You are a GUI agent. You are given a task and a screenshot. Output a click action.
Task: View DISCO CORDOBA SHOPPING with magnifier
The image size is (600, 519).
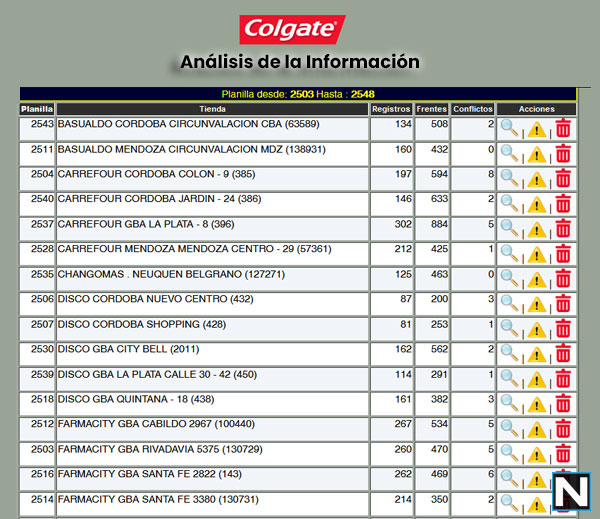(509, 328)
